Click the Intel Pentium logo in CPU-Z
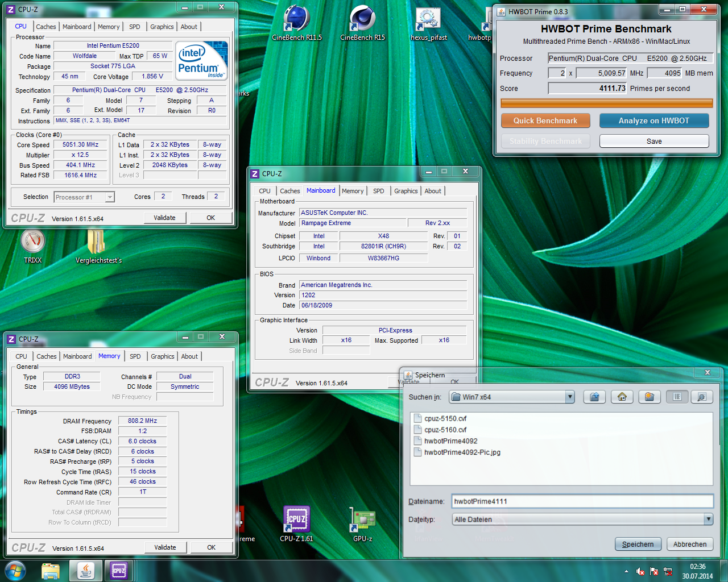The image size is (728, 582). pos(201,60)
